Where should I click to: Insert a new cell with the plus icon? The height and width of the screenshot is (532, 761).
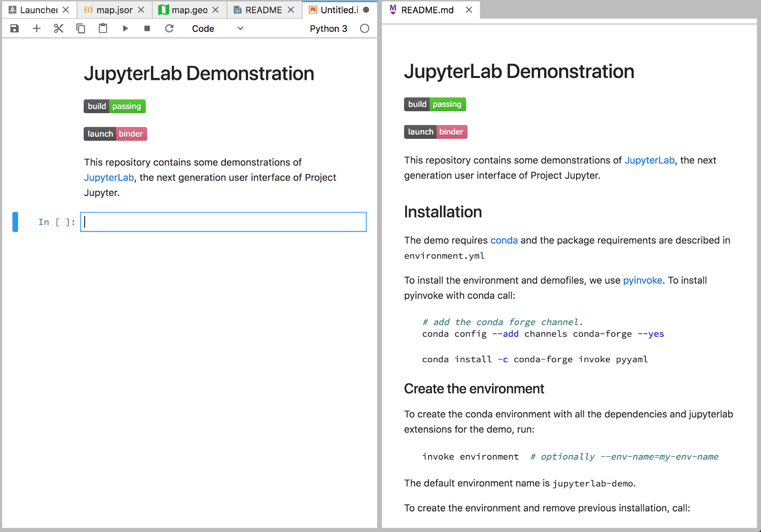click(37, 29)
